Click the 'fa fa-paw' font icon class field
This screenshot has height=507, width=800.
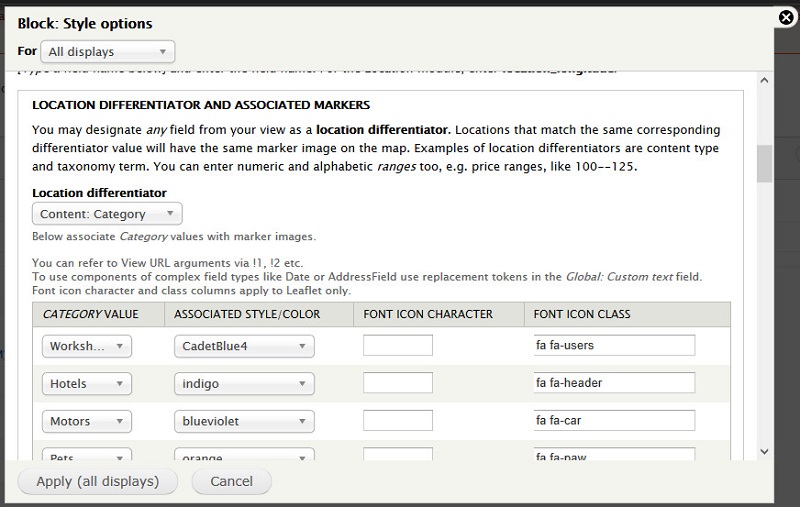(x=614, y=454)
